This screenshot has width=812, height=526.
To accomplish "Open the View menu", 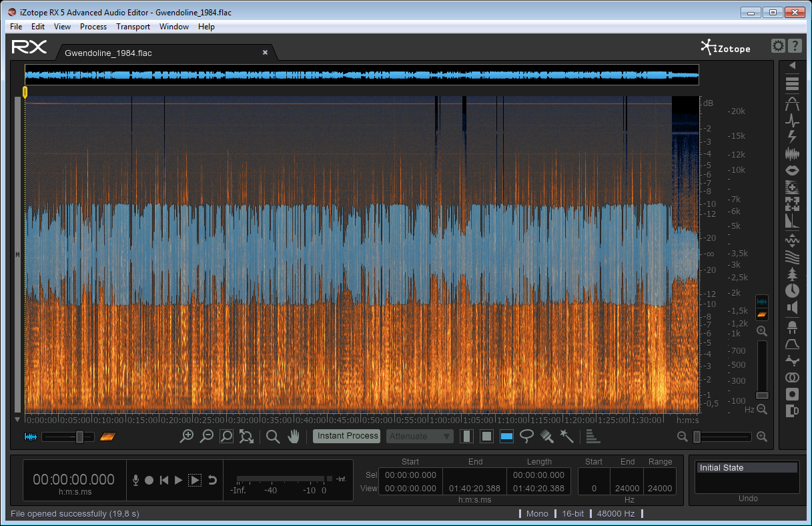I will [62, 27].
